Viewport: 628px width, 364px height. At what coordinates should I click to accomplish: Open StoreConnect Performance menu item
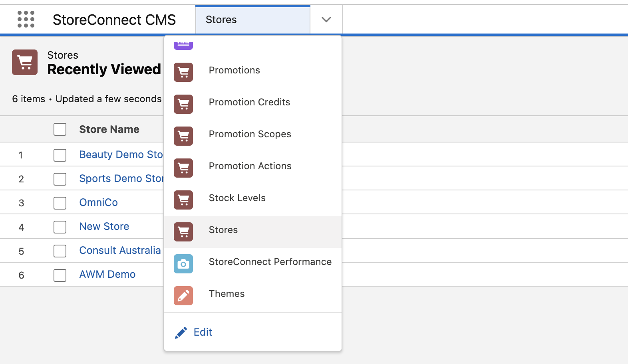click(253, 264)
